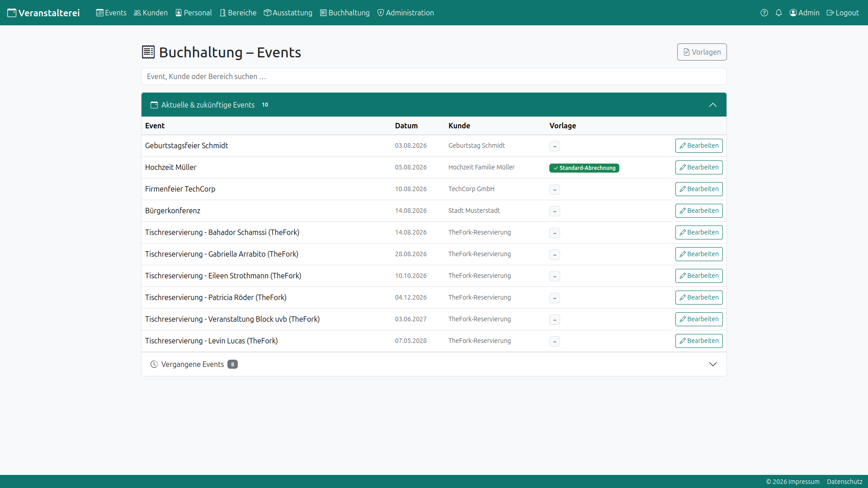Open the Kunden menu
Image resolution: width=868 pixels, height=488 pixels.
[151, 13]
